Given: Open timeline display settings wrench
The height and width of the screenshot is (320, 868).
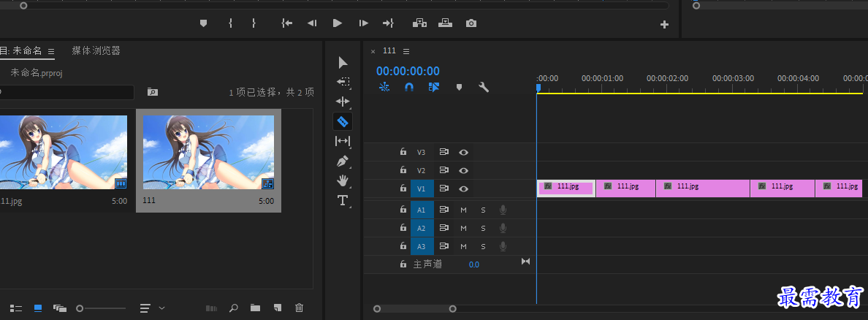Looking at the screenshot, I should click(483, 87).
